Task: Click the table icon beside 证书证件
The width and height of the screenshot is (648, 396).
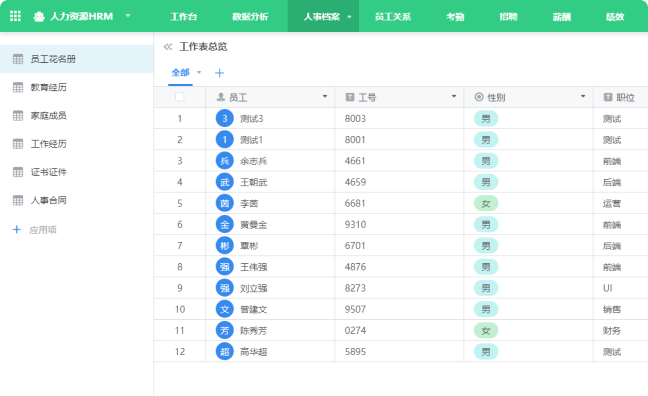Action: click(18, 172)
